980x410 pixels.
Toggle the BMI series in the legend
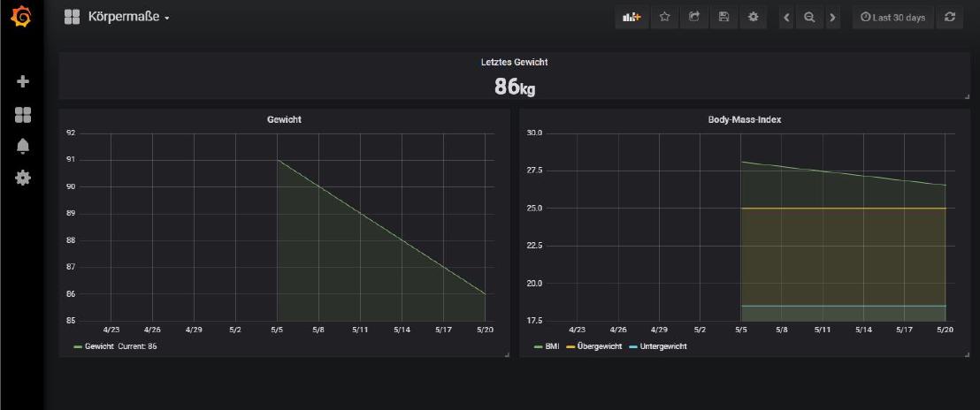tap(552, 346)
